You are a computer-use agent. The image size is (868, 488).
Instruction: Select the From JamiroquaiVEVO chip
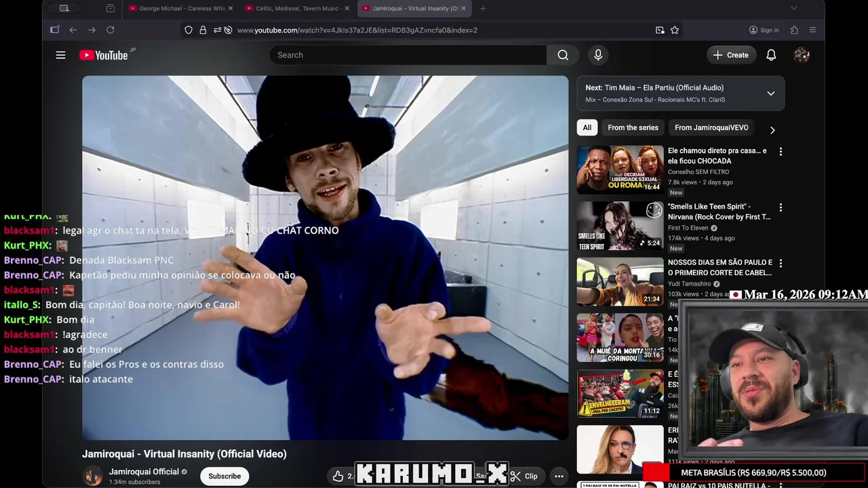pyautogui.click(x=711, y=127)
